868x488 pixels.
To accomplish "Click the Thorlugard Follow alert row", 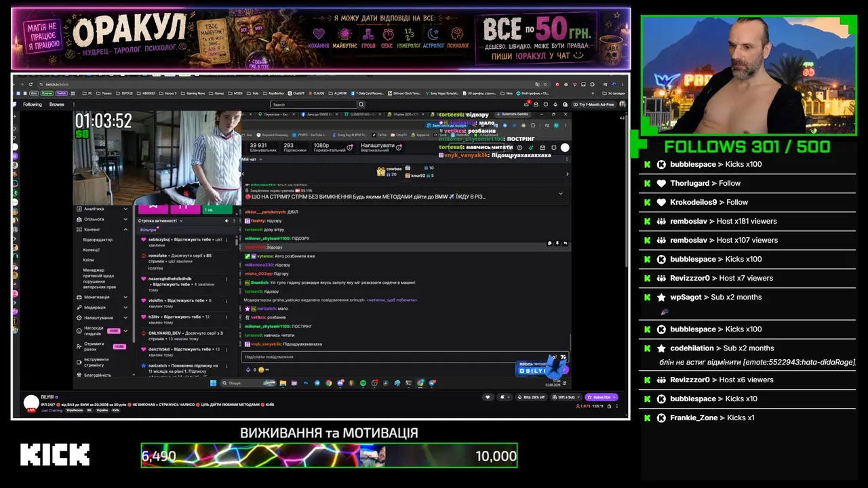I will [748, 183].
